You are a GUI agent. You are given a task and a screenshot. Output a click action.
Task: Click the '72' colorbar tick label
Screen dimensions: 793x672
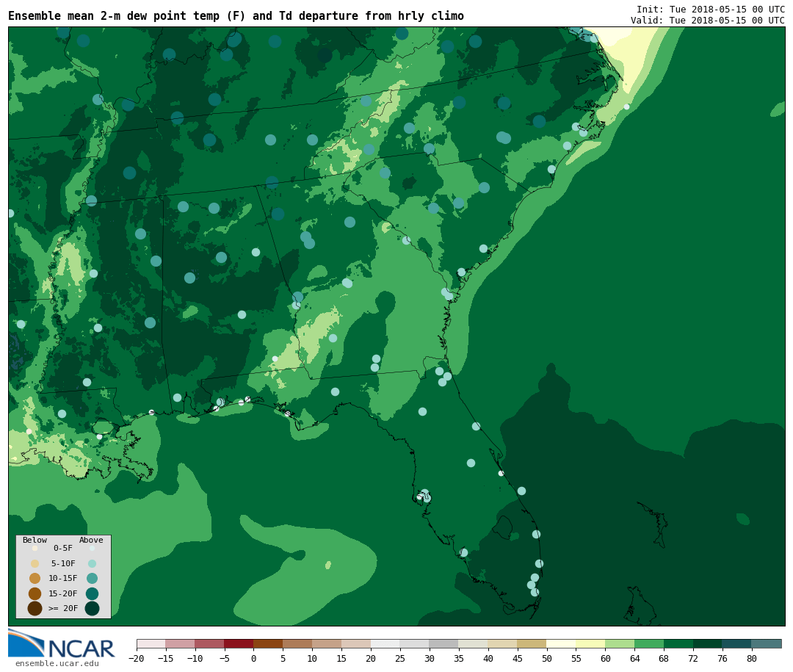pyautogui.click(x=693, y=659)
